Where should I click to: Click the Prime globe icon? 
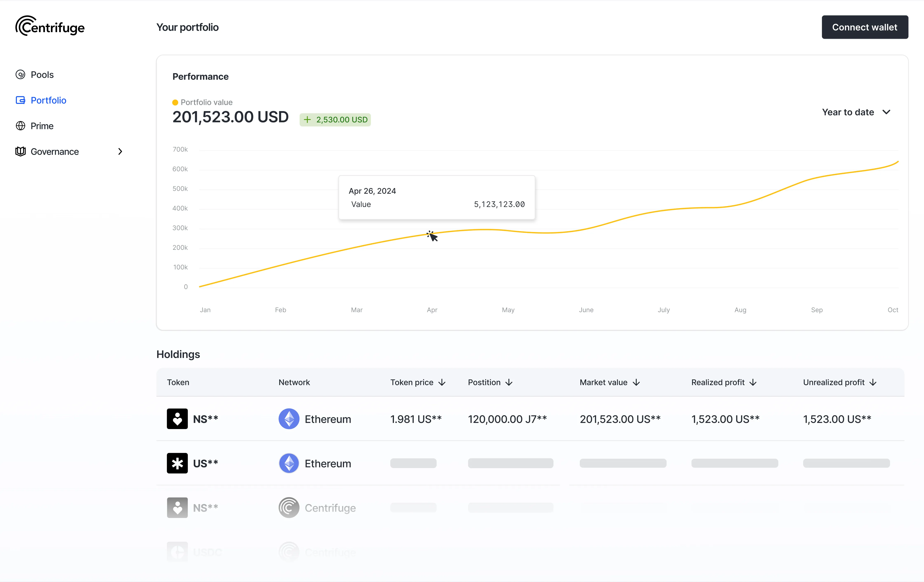point(20,126)
